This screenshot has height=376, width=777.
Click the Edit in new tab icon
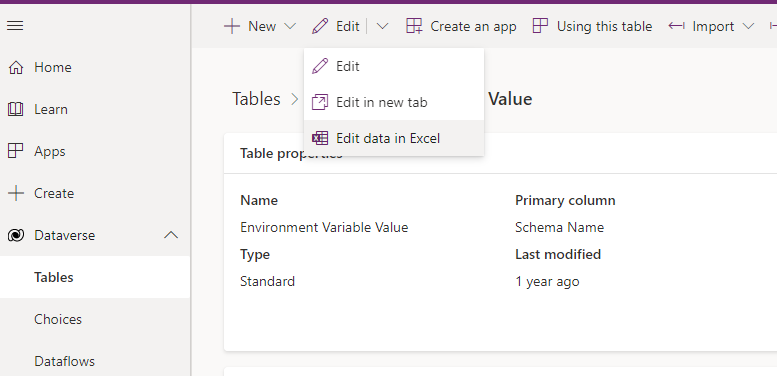pyautogui.click(x=320, y=103)
